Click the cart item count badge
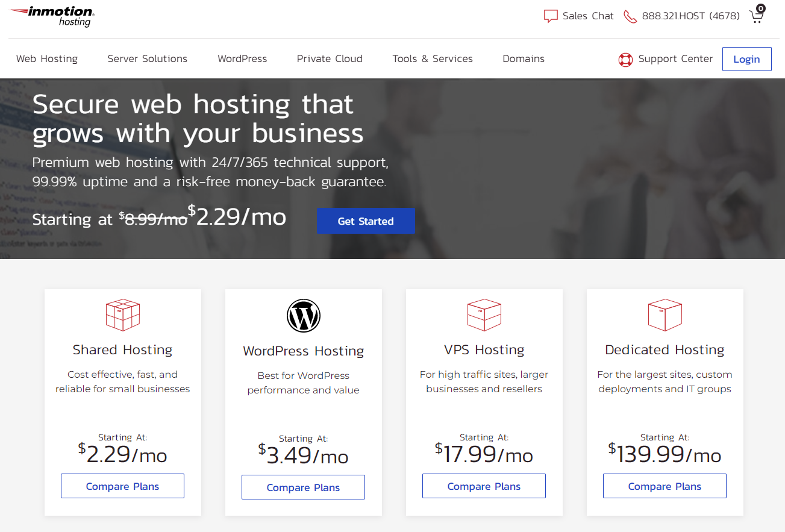The width and height of the screenshot is (785, 532). pos(761,8)
